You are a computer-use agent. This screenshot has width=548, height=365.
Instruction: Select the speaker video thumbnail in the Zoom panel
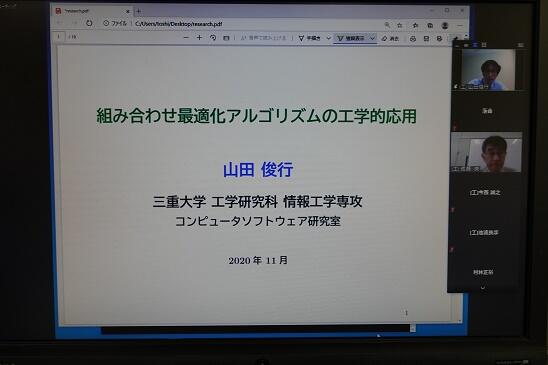pos(488,70)
